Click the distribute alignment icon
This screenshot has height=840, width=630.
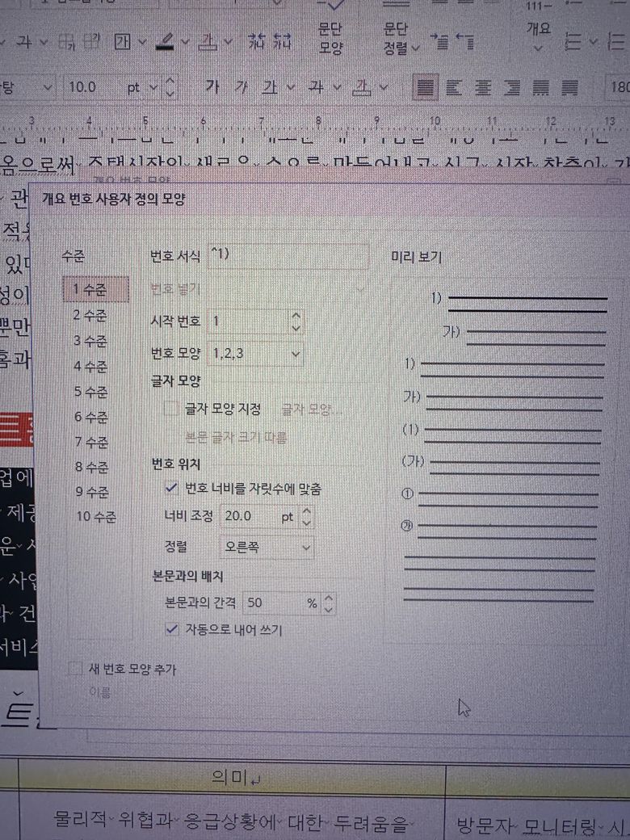[x=542, y=86]
